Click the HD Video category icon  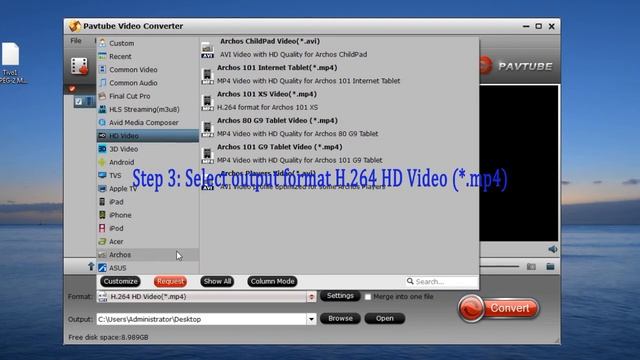102,136
